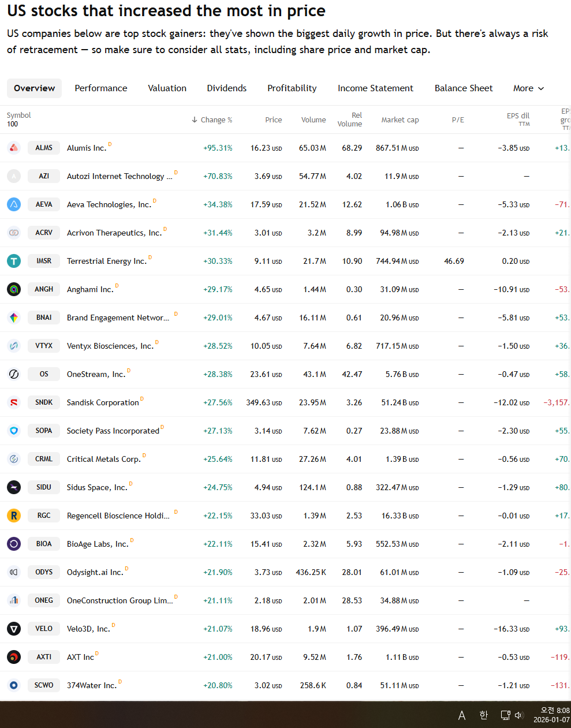Click the IMSR ticker symbol button
The height and width of the screenshot is (728, 571).
pos(44,261)
